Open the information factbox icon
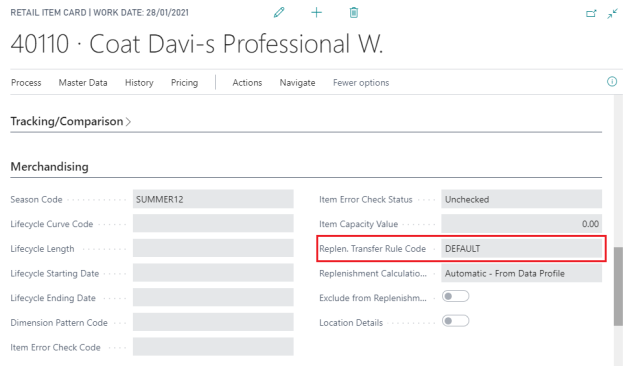630x366 pixels. (x=612, y=82)
